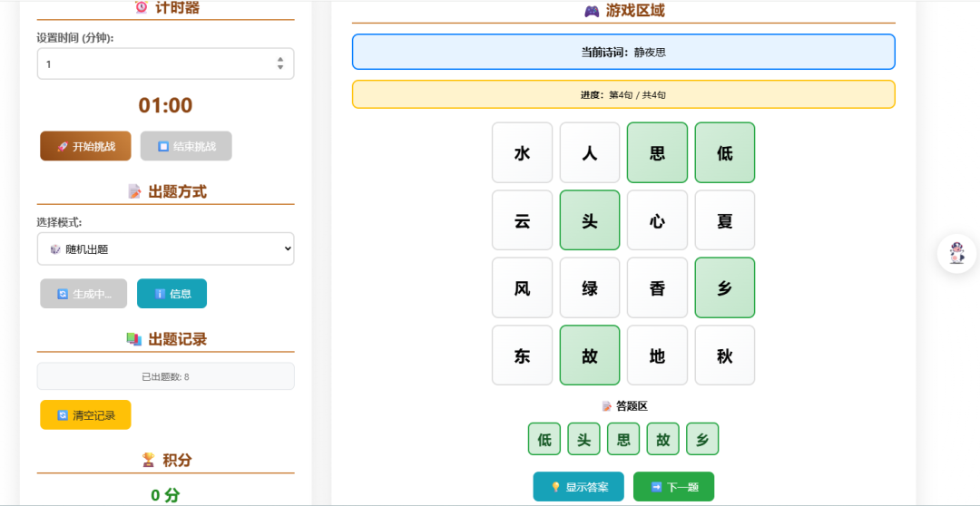Deselect the 思 tile in grid
980x506 pixels.
658,152
